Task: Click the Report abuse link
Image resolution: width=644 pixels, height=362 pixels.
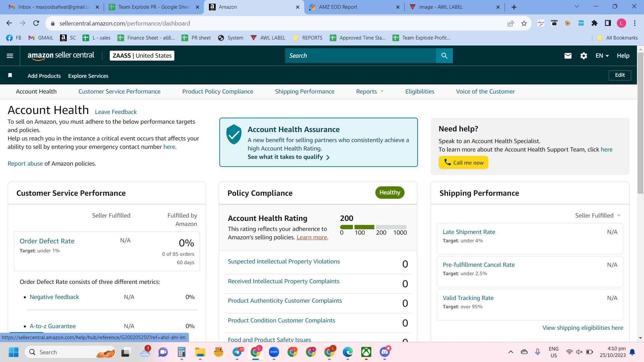Action: click(25, 164)
